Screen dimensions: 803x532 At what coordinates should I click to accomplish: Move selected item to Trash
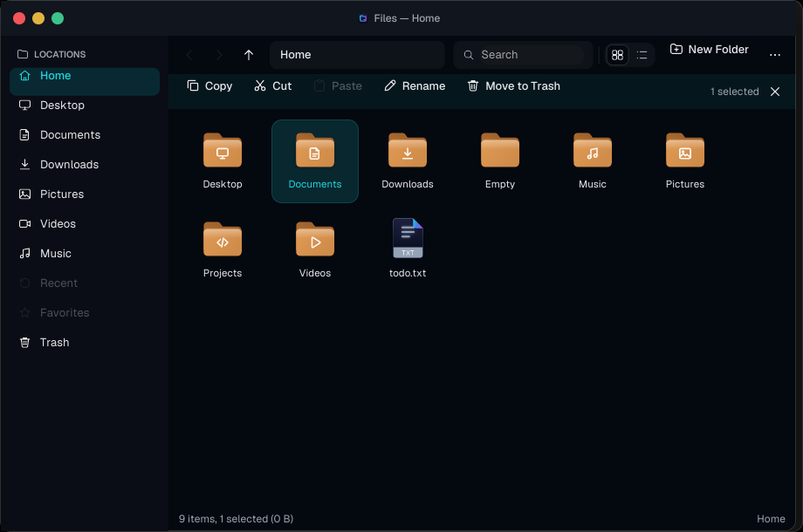point(513,86)
